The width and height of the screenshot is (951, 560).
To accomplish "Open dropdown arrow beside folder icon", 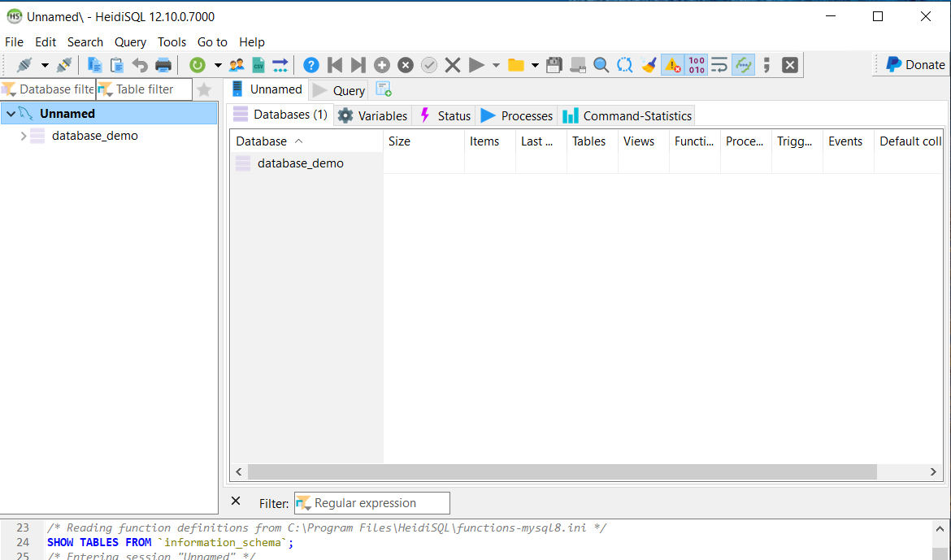I will (x=535, y=65).
